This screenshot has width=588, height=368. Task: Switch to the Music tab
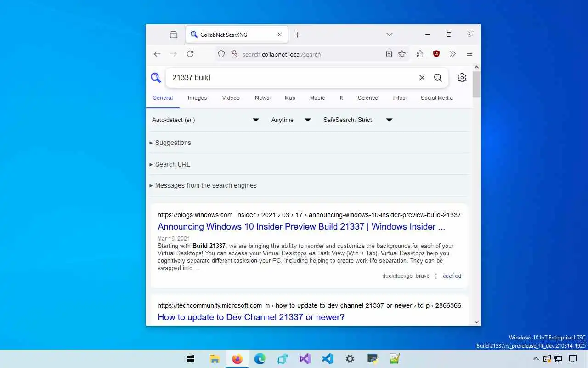(317, 98)
